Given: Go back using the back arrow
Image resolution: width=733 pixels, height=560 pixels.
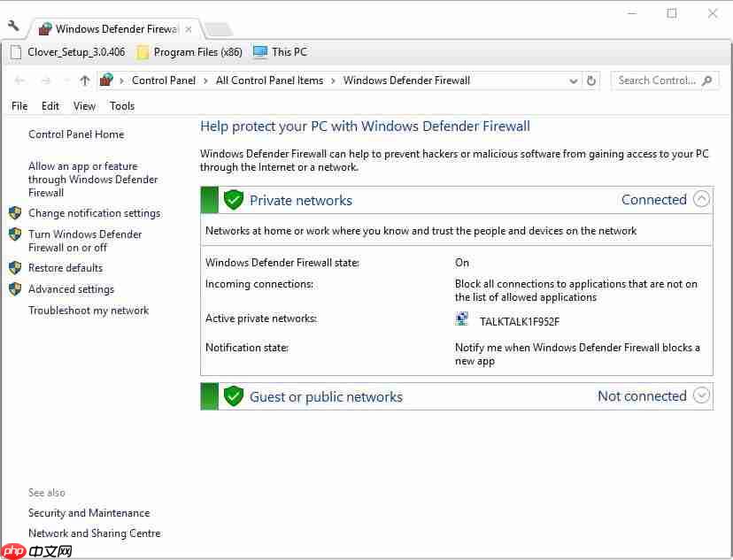Looking at the screenshot, I should pos(19,81).
